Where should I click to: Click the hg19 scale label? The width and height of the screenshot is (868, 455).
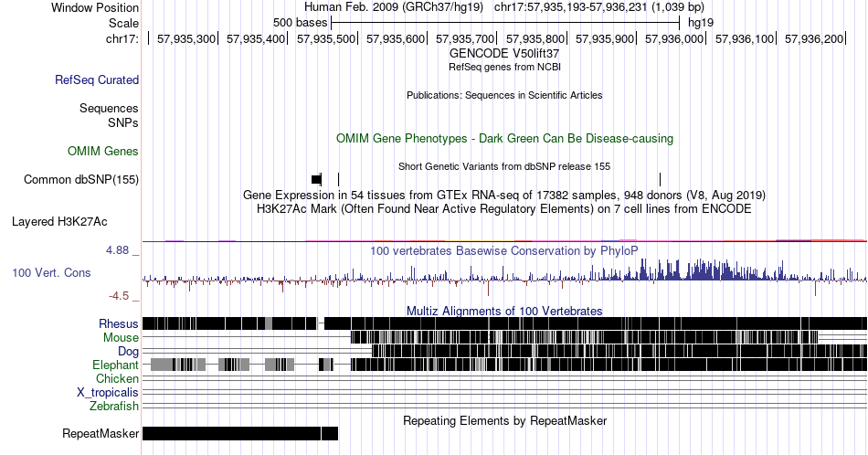point(701,23)
